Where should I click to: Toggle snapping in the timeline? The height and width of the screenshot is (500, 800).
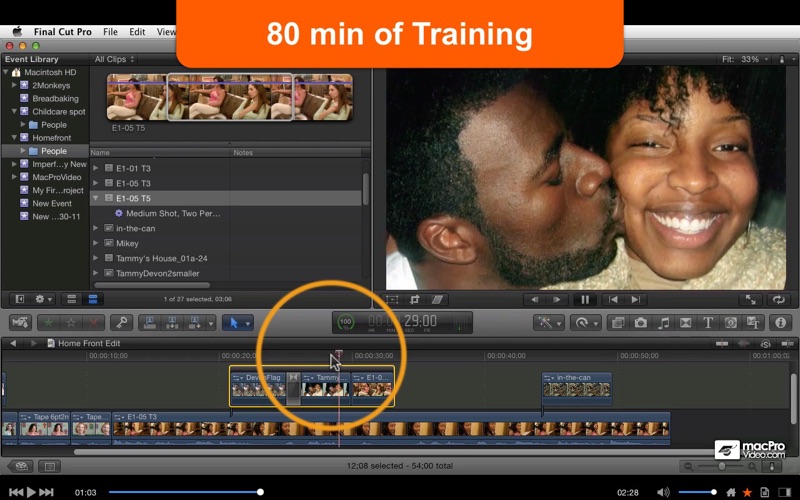tap(787, 344)
